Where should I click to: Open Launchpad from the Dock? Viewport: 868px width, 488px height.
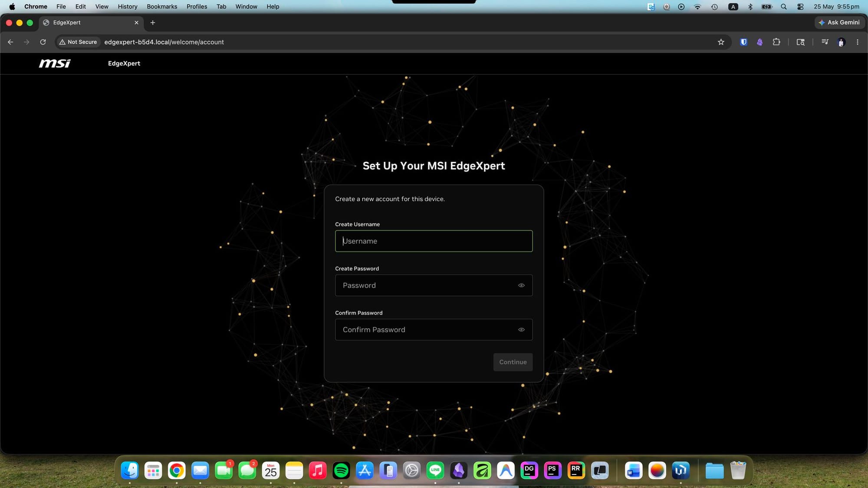click(x=153, y=471)
